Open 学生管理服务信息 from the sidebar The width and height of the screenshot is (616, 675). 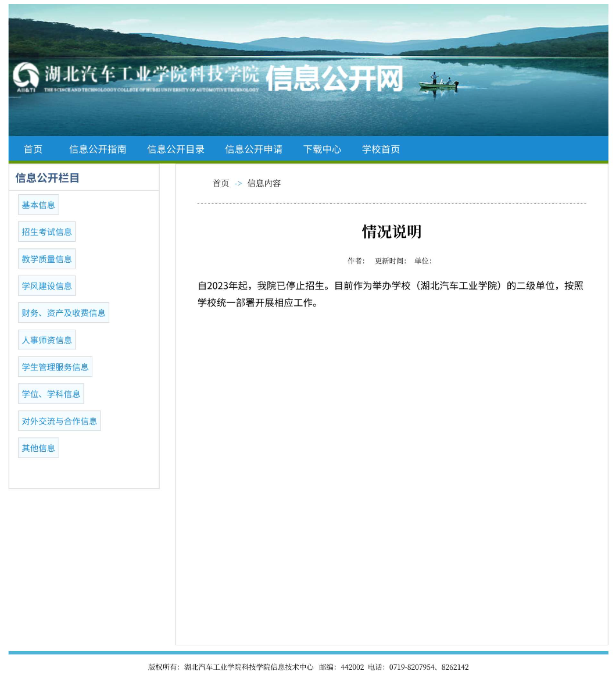click(x=55, y=367)
